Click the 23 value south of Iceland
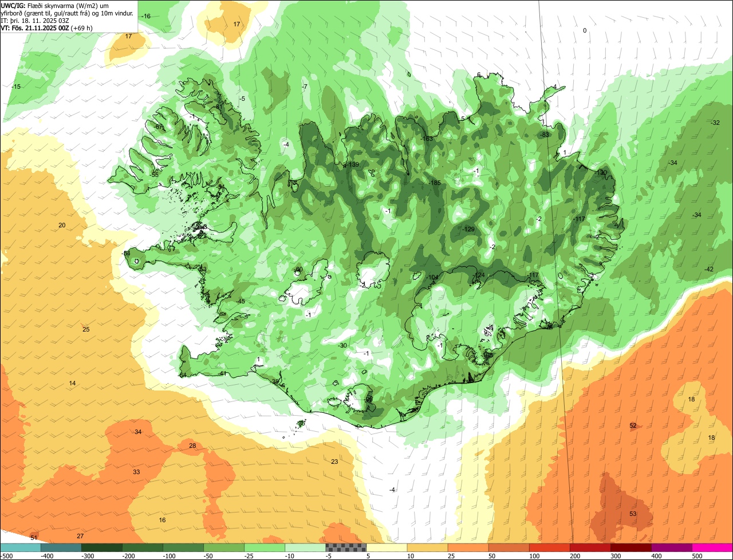Image resolution: width=733 pixels, height=560 pixels. coord(334,462)
